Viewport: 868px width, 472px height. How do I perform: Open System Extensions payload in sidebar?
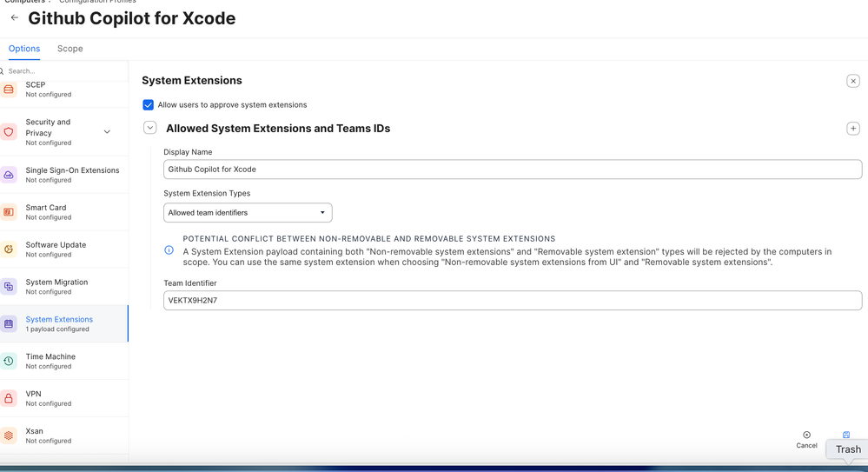pos(63,323)
